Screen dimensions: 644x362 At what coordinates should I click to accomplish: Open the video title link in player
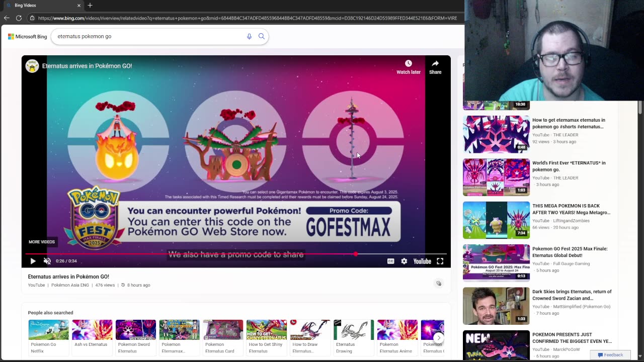pos(87,66)
